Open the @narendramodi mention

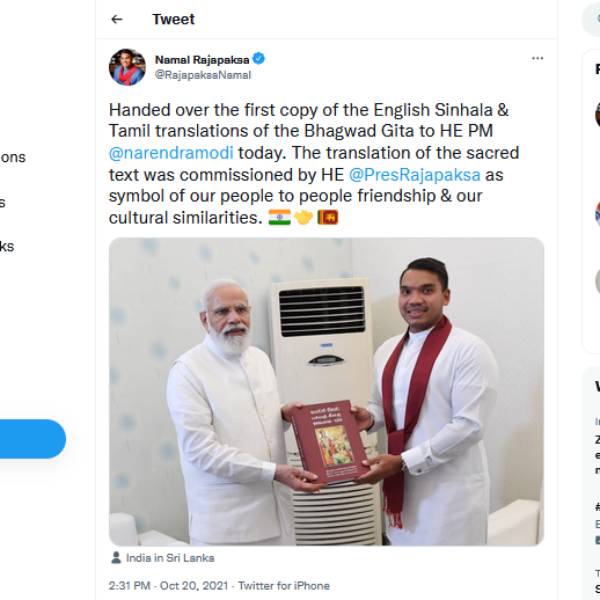tap(172, 155)
